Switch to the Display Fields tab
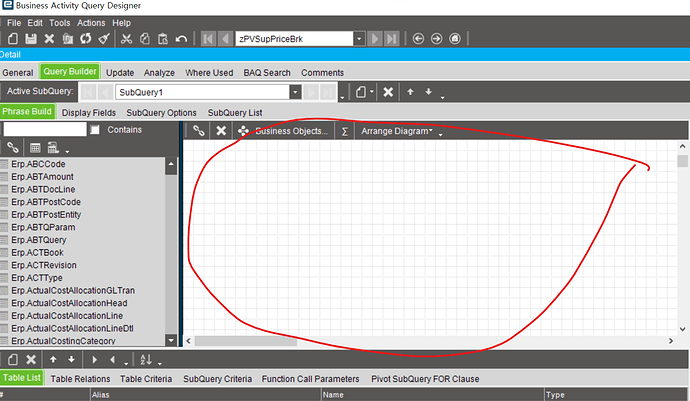Viewport: 690px width, 401px height. 88,113
